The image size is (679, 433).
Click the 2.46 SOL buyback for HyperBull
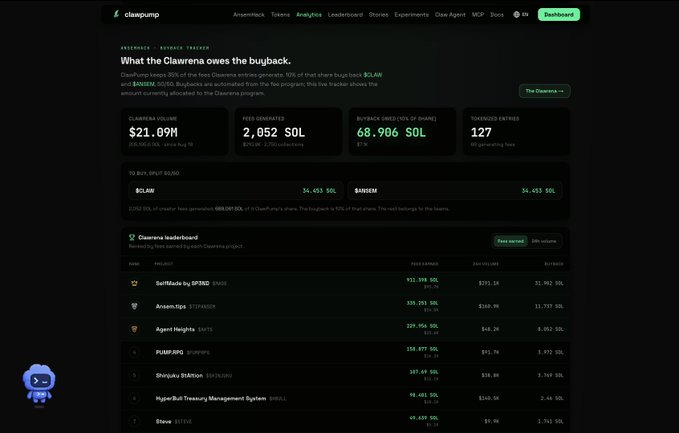click(x=552, y=398)
